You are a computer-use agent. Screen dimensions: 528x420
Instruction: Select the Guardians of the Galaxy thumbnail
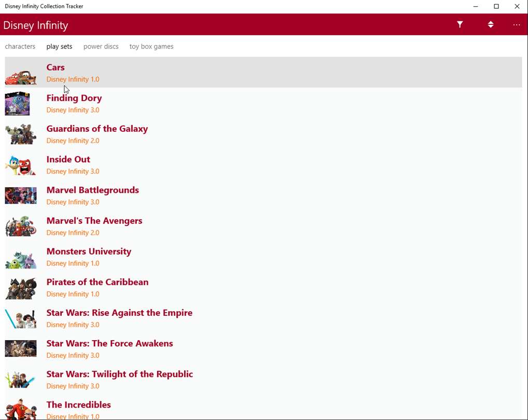(21, 134)
